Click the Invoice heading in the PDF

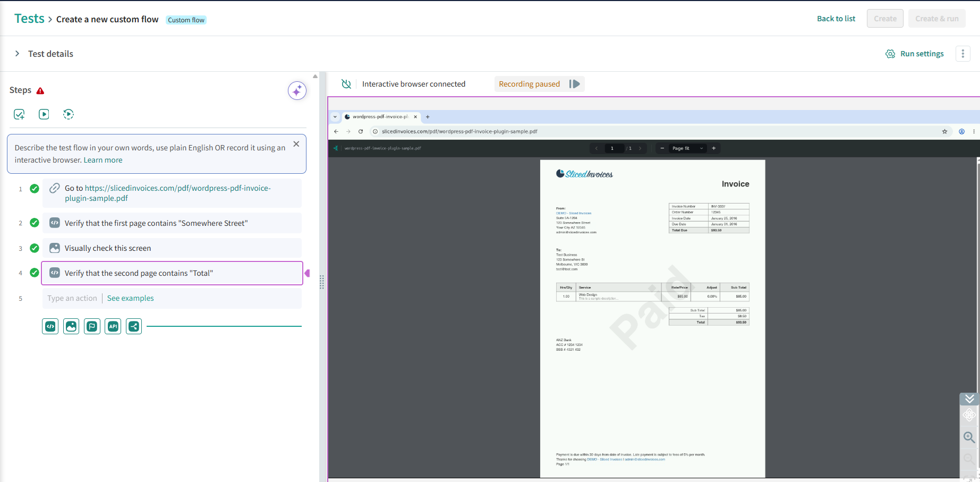736,184
